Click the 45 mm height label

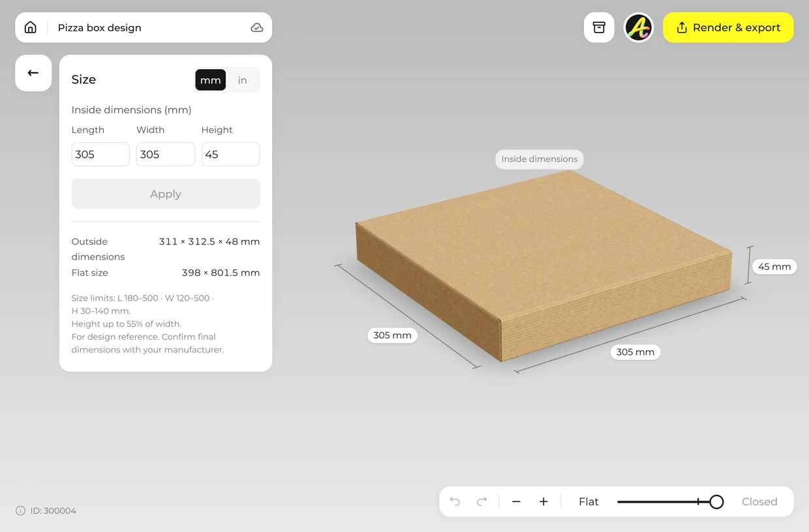(774, 267)
